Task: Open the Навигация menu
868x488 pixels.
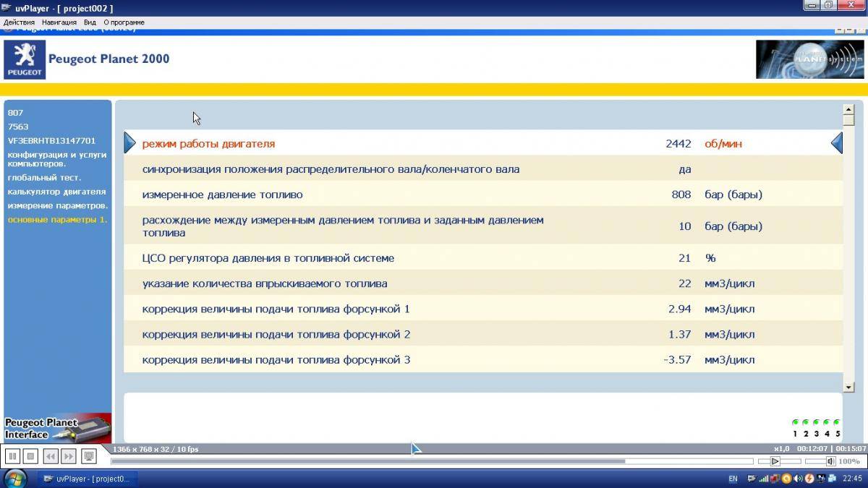Action: coord(59,22)
